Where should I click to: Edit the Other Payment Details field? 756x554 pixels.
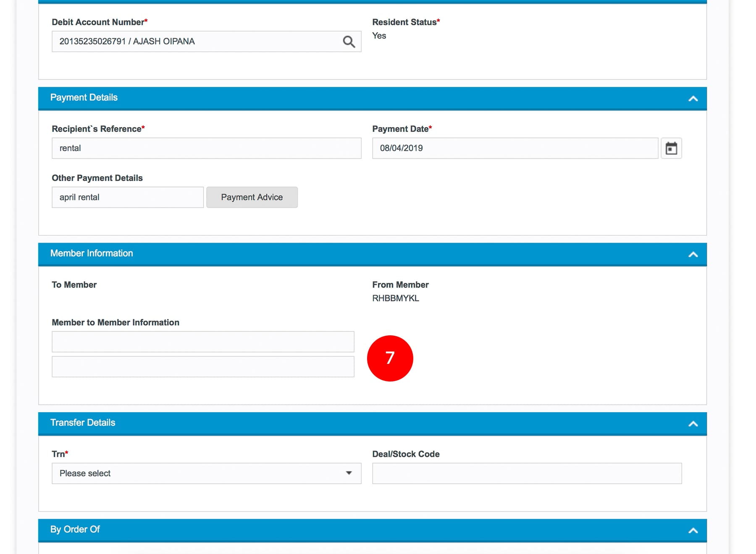(x=127, y=197)
